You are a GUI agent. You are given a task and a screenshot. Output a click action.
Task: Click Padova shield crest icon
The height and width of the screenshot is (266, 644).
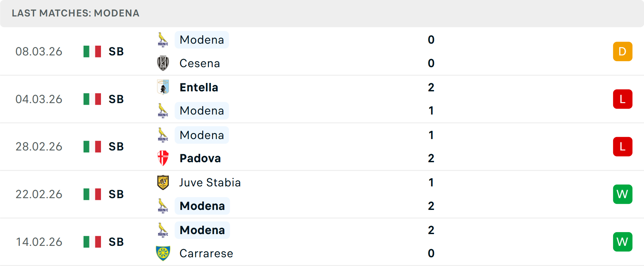point(163,158)
